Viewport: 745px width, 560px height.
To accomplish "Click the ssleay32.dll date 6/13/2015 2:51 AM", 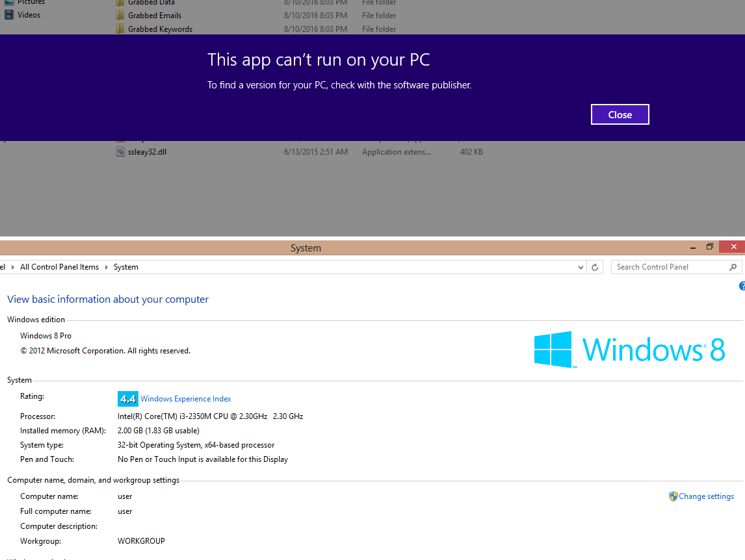I will [x=315, y=152].
